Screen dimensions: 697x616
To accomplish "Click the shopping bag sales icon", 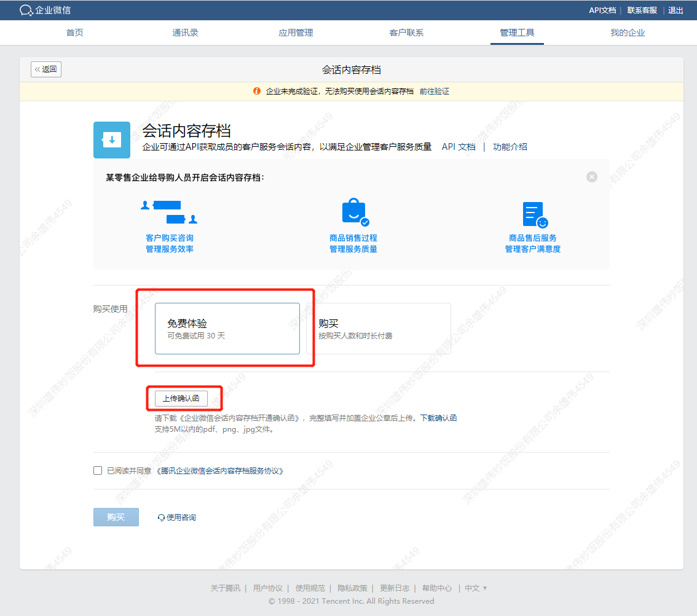I will tap(355, 212).
